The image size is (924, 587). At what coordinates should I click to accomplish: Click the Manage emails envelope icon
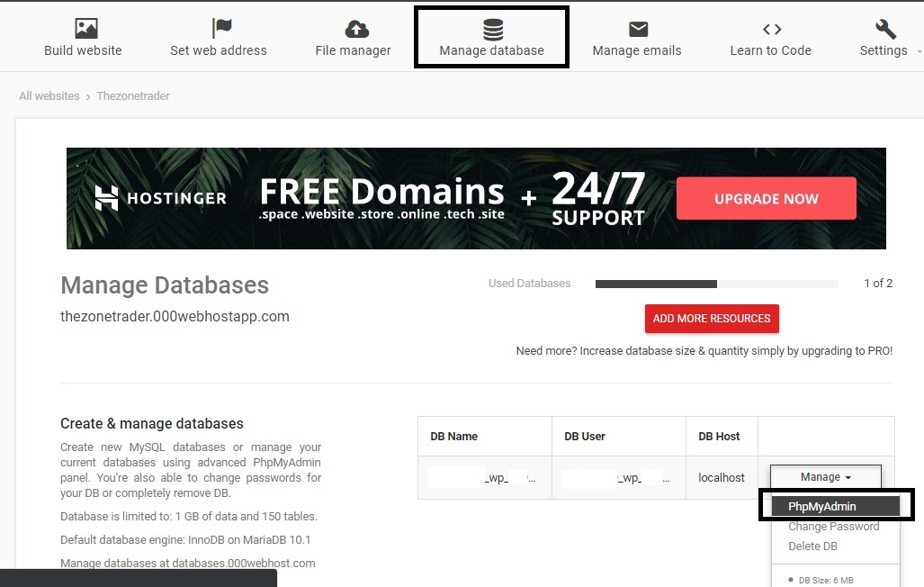(x=638, y=29)
